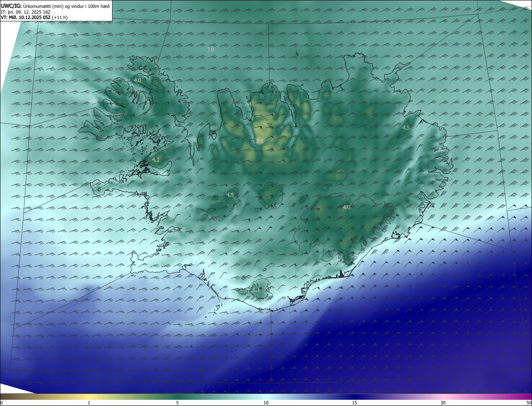532x406 pixels.
Task: Click the 0 tick on the color scale
Action: click(x=1, y=403)
